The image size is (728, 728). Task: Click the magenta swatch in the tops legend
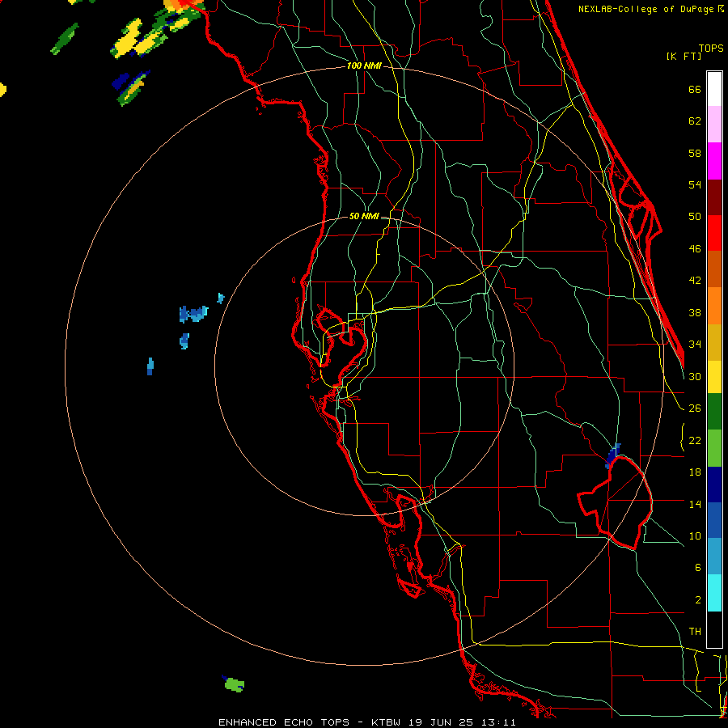(714, 161)
